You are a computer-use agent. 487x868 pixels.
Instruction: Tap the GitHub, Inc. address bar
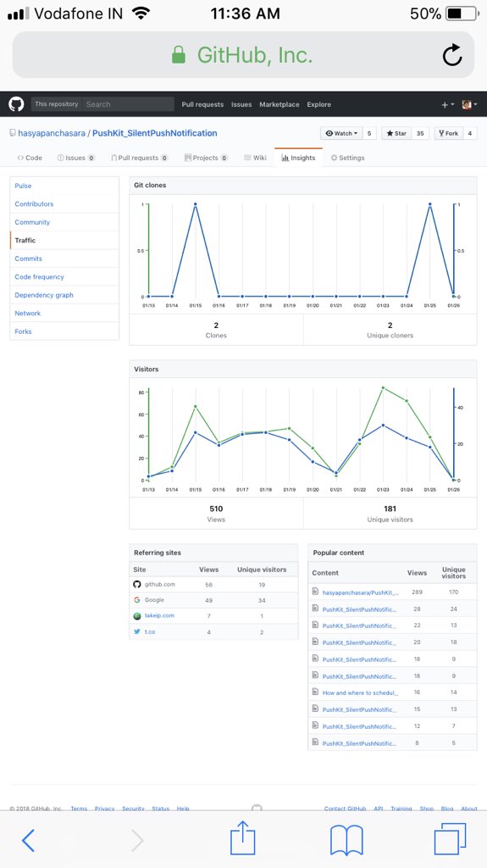pos(244,55)
